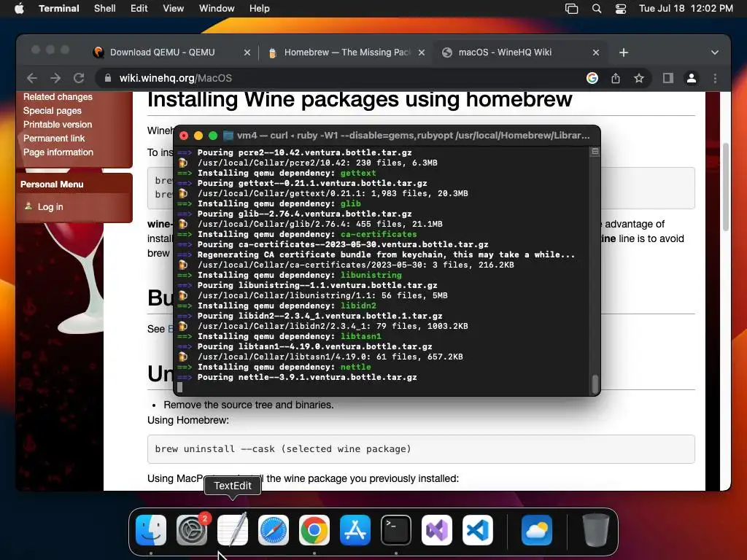Viewport: 747px width, 560px height.
Task: Open Visual Studio from the Dock
Action: pyautogui.click(x=437, y=530)
